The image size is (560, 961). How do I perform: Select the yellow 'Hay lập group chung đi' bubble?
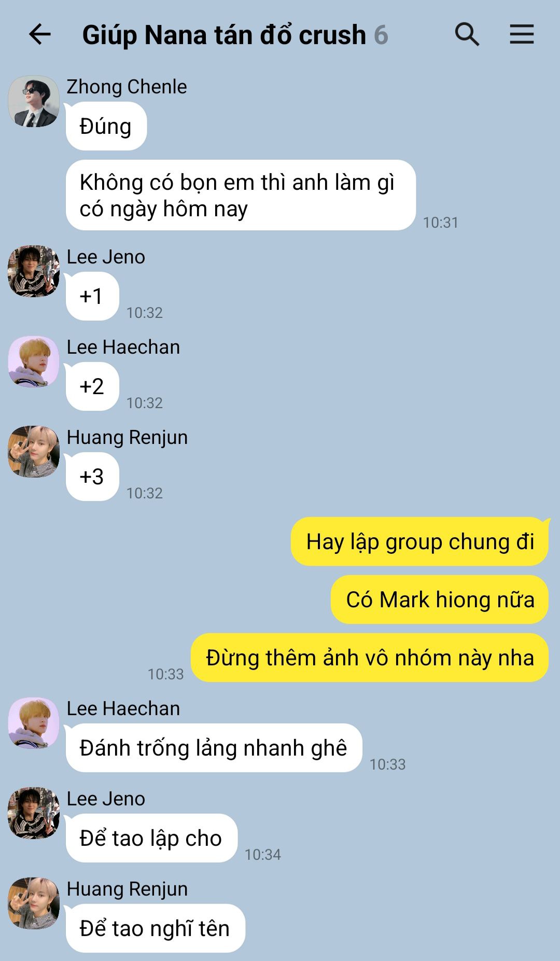click(x=420, y=541)
